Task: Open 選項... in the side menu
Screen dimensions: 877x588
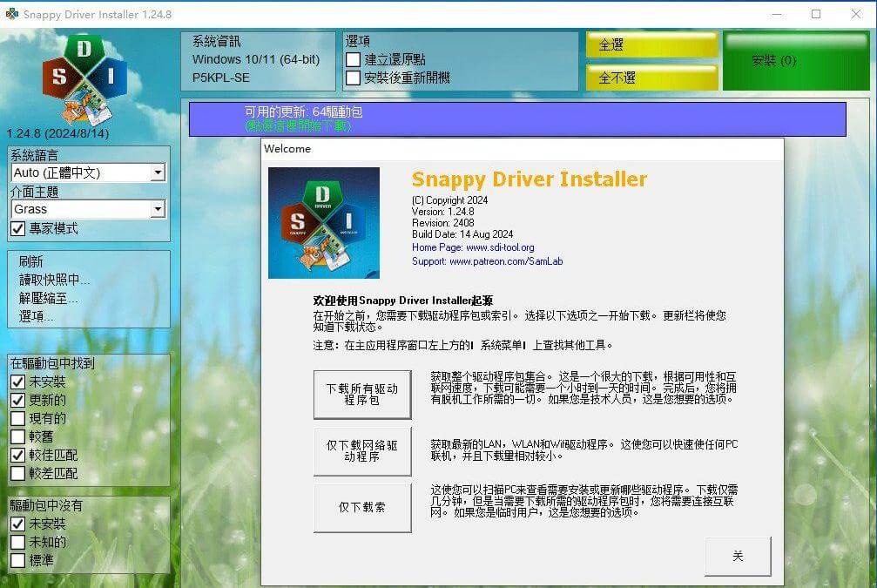Action: pyautogui.click(x=37, y=316)
